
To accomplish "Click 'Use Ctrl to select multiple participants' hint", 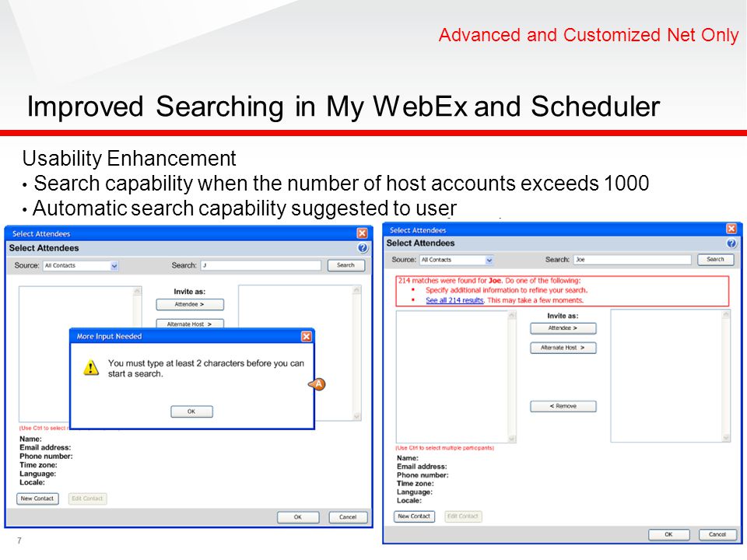I will point(445,448).
